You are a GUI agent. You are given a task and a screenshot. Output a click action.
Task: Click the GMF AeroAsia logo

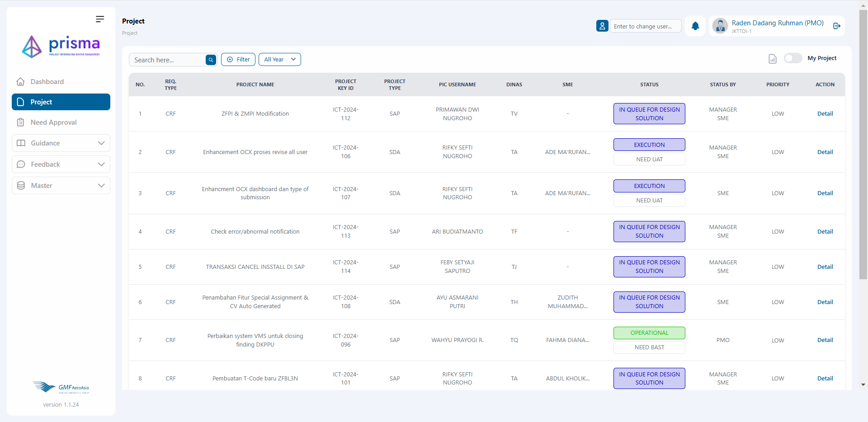[61, 388]
